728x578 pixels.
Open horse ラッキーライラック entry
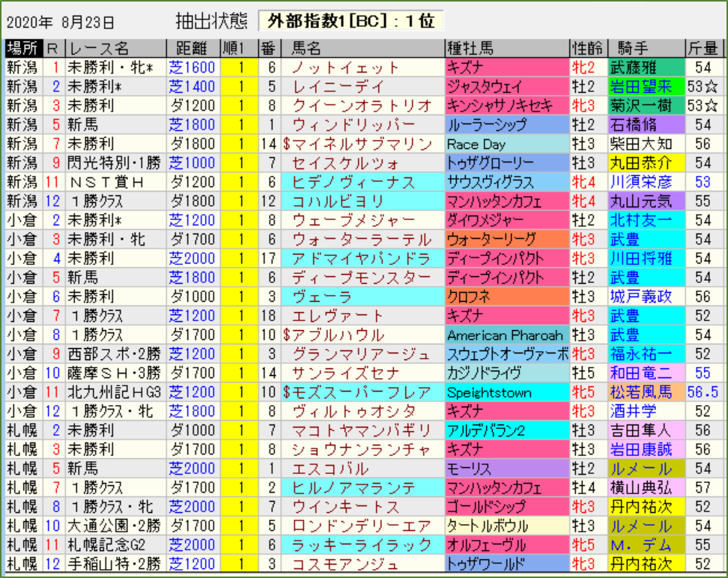pos(362,545)
